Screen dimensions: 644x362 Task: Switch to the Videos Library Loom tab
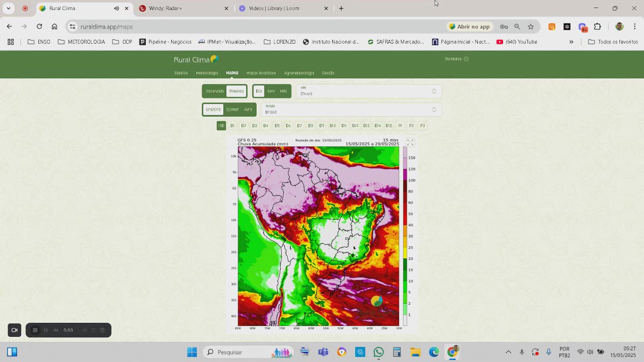coord(284,9)
